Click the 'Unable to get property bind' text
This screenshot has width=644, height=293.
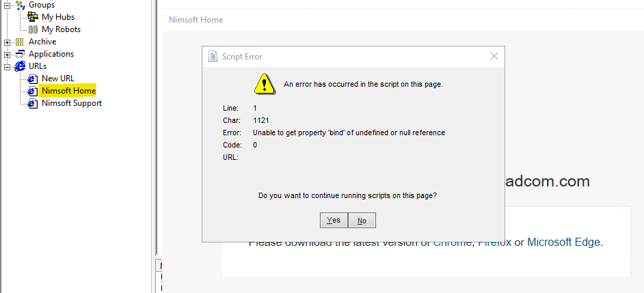pos(349,132)
